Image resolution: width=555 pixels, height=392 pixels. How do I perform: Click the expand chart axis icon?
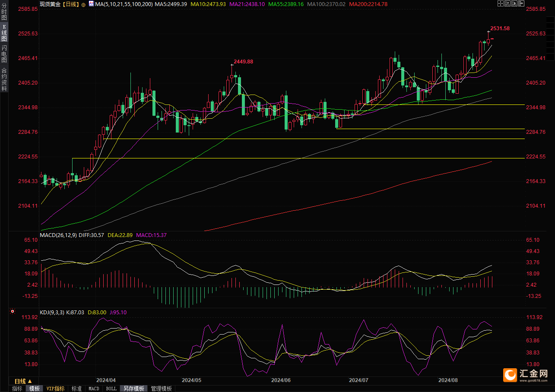[514, 3]
